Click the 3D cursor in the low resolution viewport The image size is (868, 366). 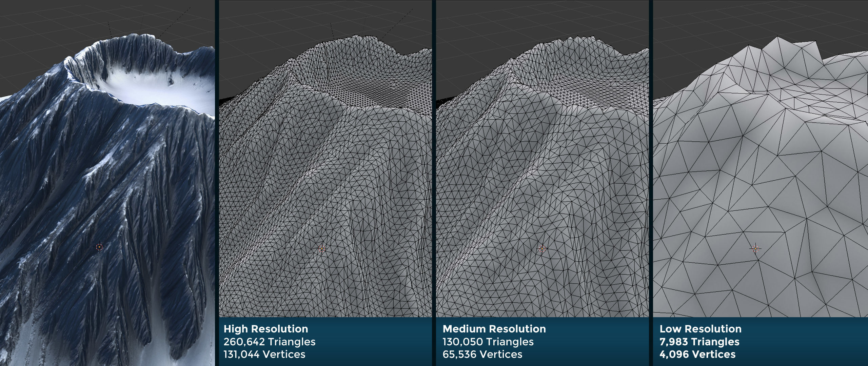[x=755, y=249]
